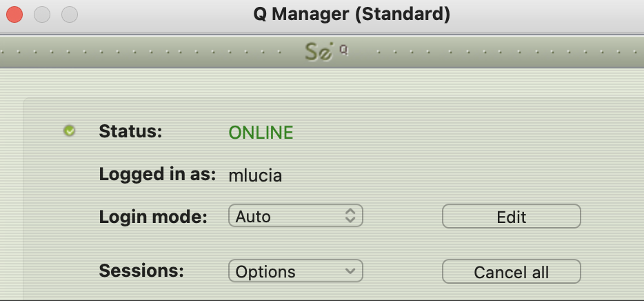Viewport: 644px width, 301px height.
Task: Close the Q Manager window with the red button
Action: 14,14
